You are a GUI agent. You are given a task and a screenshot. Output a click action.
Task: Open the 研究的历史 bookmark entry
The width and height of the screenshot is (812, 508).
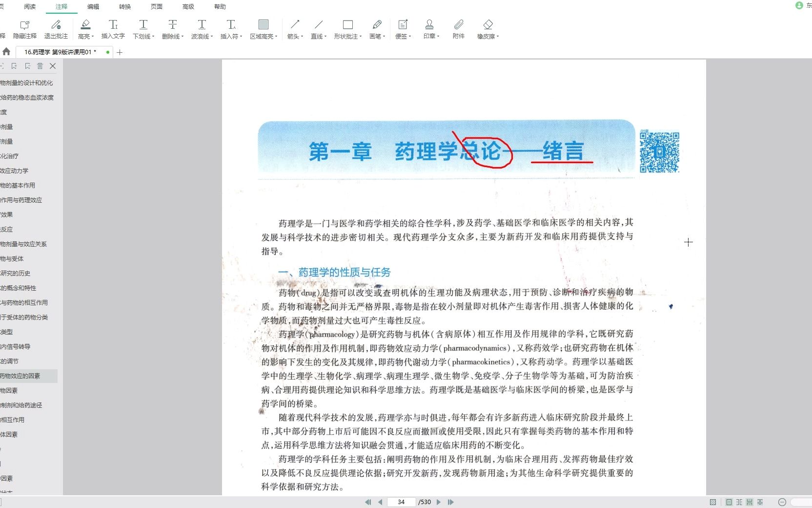pos(15,274)
